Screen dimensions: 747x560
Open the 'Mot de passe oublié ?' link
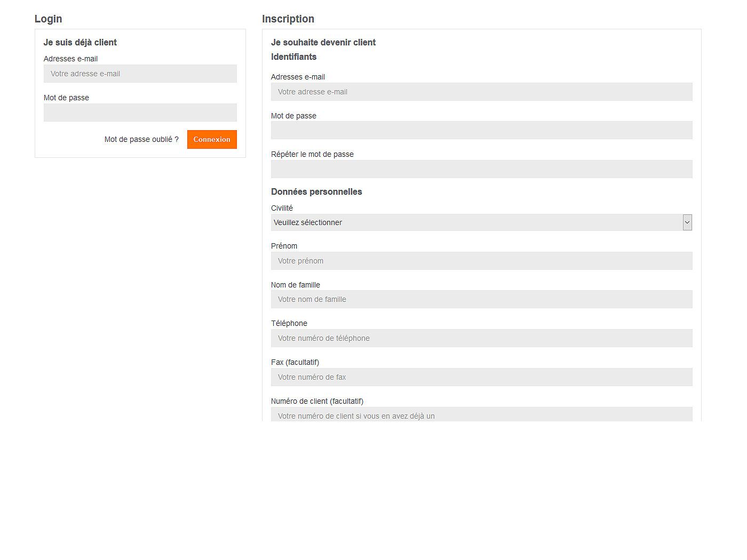tap(141, 139)
